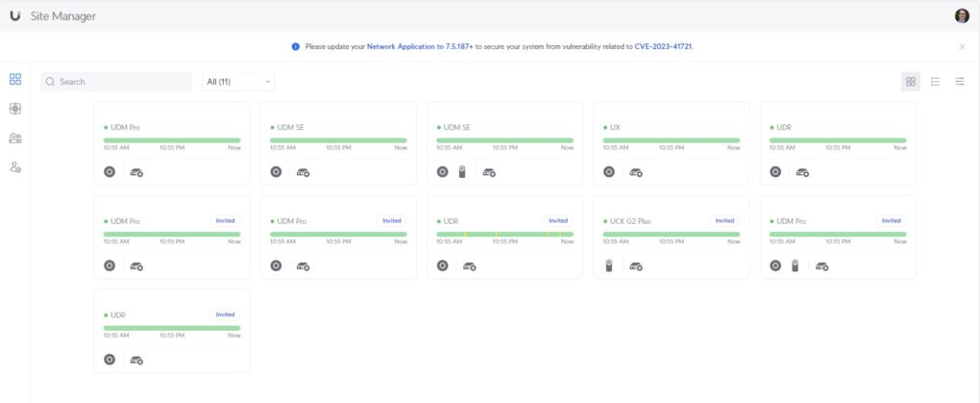Open the Protect app icon on UCK G2 Plus
This screenshot has height=403, width=980.
609,265
